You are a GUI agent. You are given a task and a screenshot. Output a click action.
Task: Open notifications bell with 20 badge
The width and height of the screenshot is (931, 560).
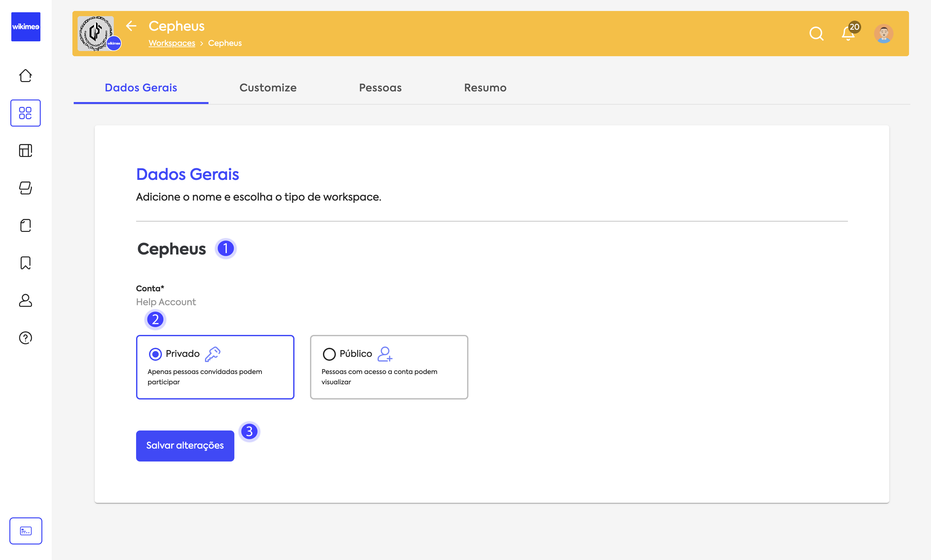(x=848, y=34)
